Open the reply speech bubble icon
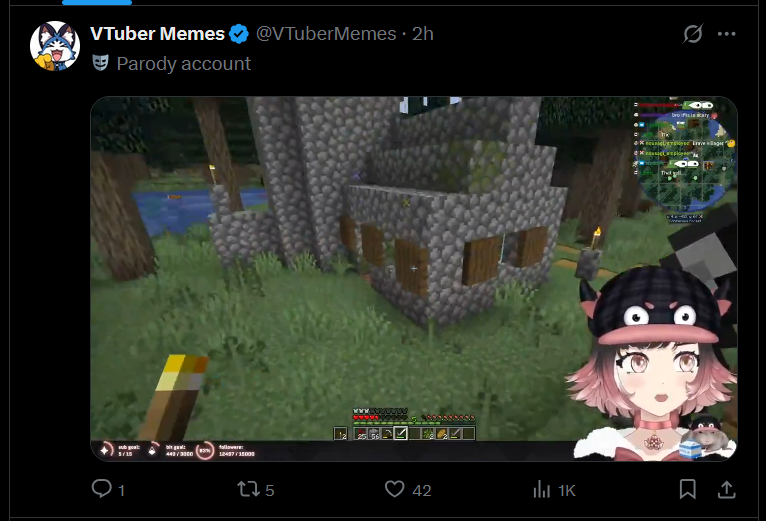 point(102,488)
